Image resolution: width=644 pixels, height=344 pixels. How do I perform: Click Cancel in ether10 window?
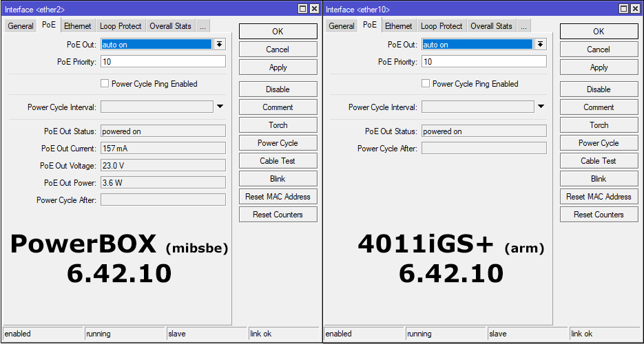coord(599,50)
